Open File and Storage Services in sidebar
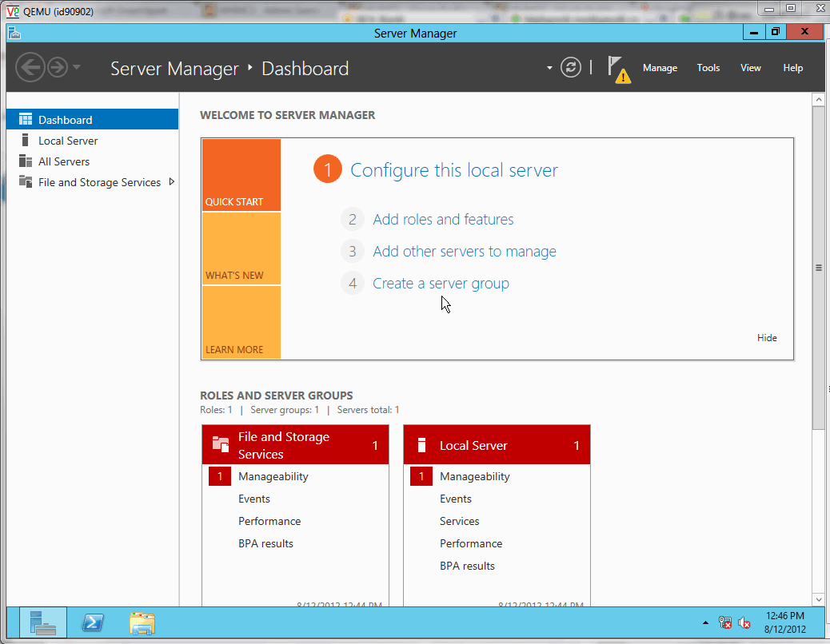Screen dimensions: 830x644 (92, 182)
